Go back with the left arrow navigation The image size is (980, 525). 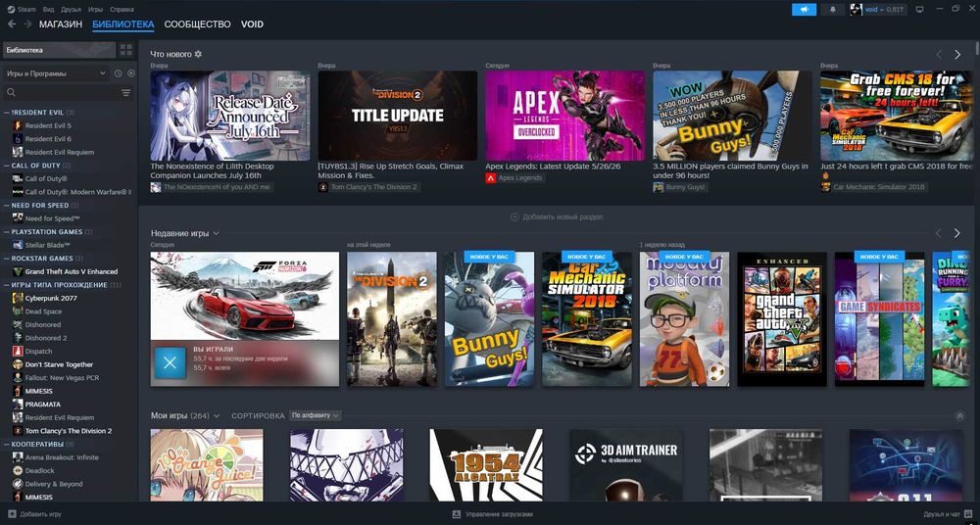11,24
